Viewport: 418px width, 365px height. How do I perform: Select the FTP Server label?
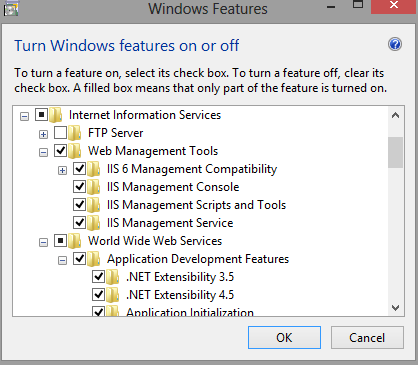[115, 133]
